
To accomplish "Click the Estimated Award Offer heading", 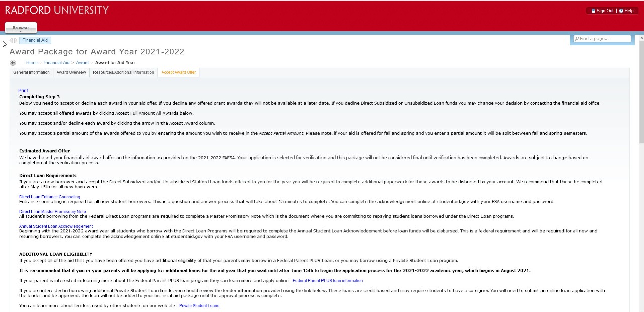I will 44,151.
